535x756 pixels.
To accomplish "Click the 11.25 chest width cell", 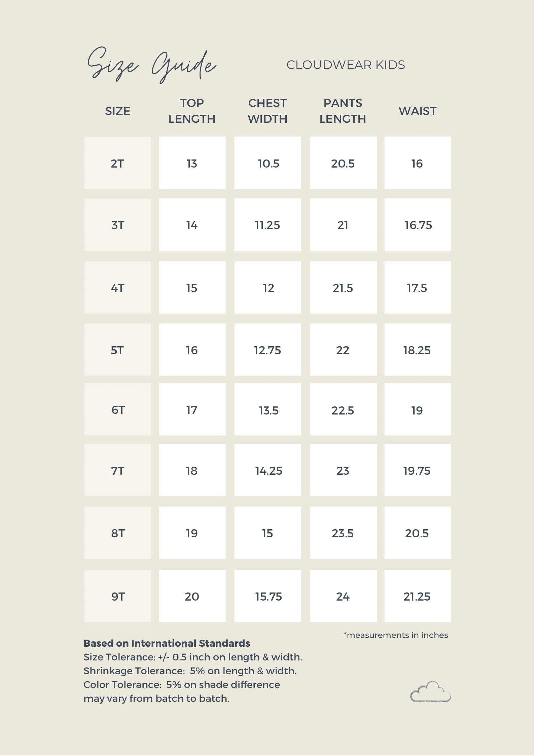I will pos(267,225).
